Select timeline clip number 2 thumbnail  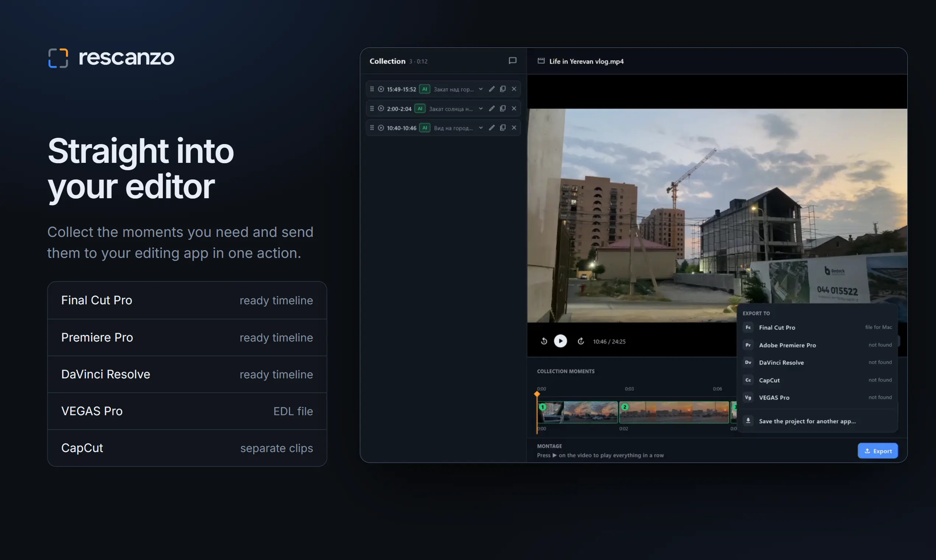click(x=674, y=412)
